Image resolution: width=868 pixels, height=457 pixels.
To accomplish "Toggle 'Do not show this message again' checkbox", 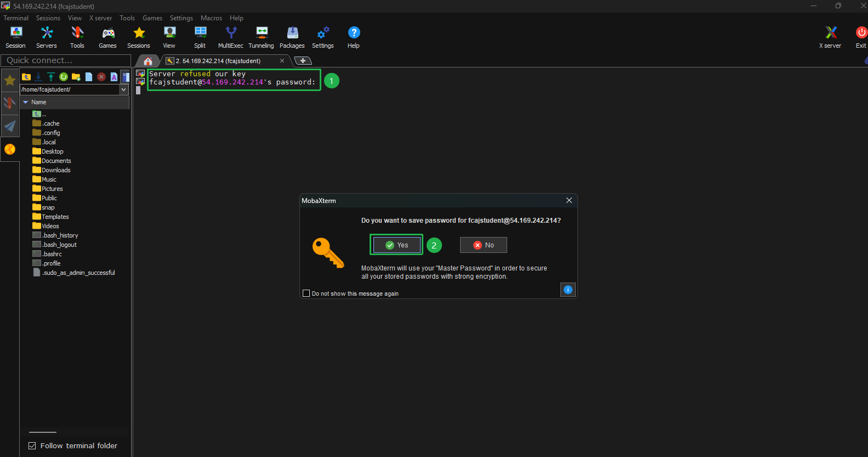I will pos(307,294).
